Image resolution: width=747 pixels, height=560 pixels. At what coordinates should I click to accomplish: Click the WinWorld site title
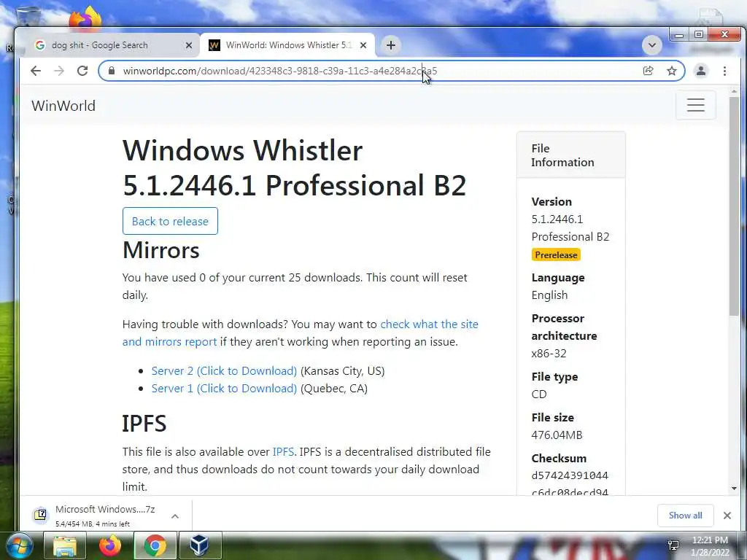point(63,106)
